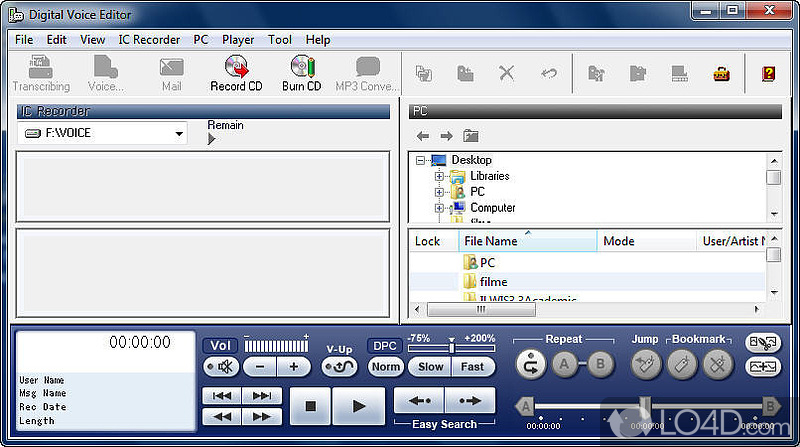Toggle the repeat playback button
The height and width of the screenshot is (447, 800).
coord(531,364)
